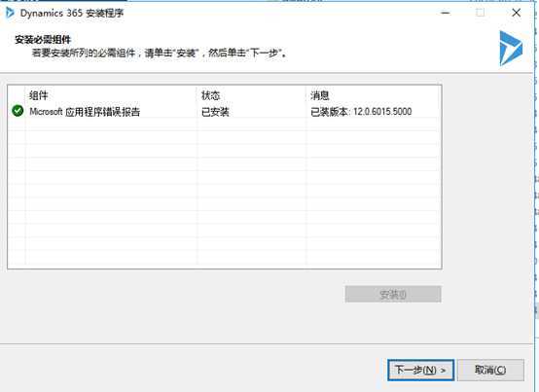539x392 pixels.
Task: Close the Dynamics 365 setup window
Action: tap(517, 13)
